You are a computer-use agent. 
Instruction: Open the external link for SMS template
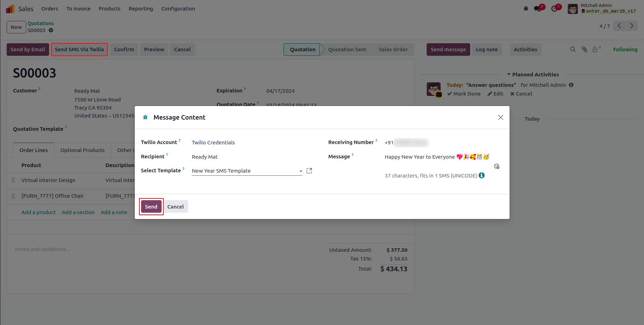coord(309,171)
